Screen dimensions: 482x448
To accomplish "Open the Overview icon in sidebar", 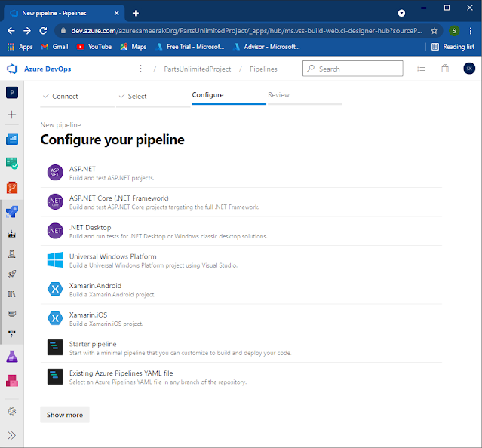I will 12,140.
